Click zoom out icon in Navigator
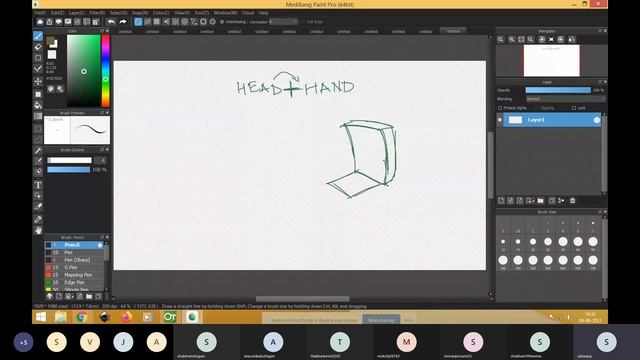Image resolution: width=640 pixels, height=360 pixels. pos(530,39)
